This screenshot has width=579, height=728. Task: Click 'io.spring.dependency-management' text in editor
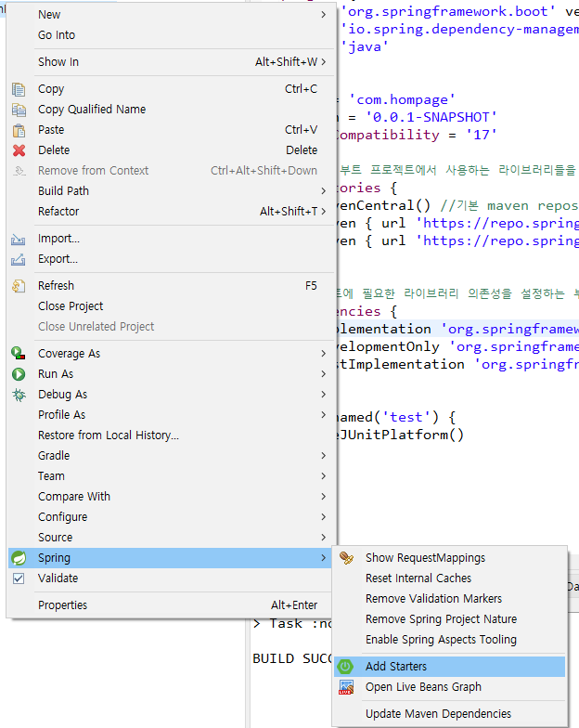pos(459,30)
